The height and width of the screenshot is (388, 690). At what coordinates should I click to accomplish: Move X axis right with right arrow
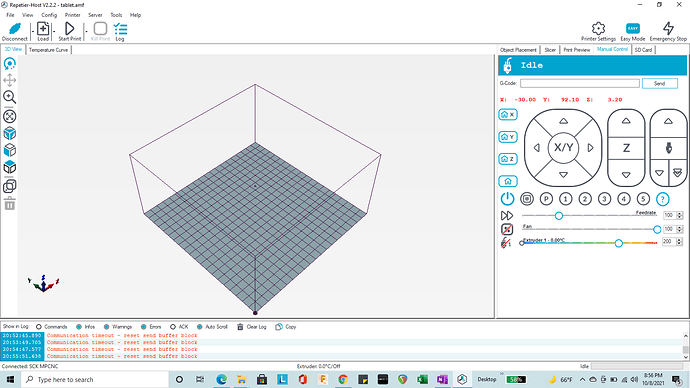591,148
